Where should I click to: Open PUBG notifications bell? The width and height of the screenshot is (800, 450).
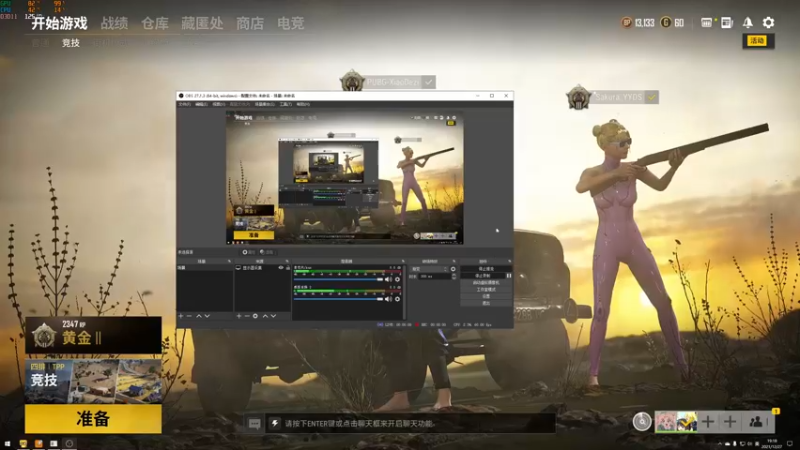[747, 22]
